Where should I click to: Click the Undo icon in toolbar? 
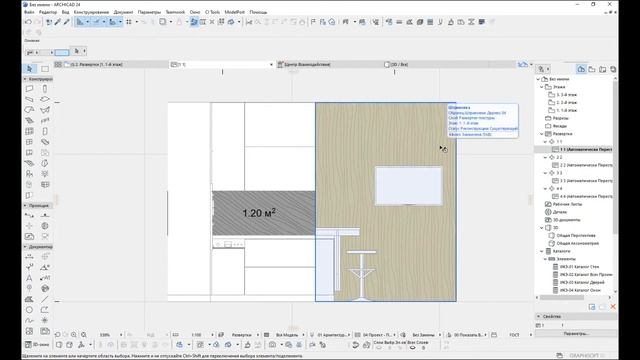click(28, 22)
